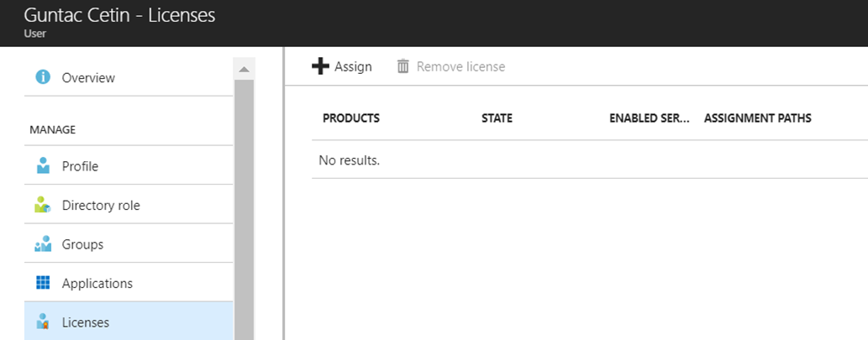The height and width of the screenshot is (340, 868).
Task: Select the highlighted Licenses menu item
Action: point(129,322)
